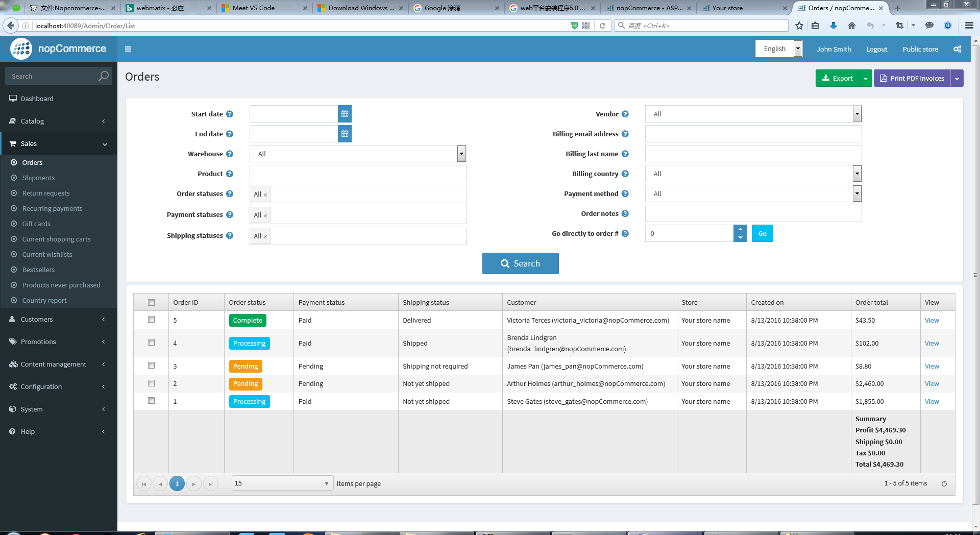This screenshot has height=535, width=980.
Task: Open View link for order 4
Action: [932, 343]
